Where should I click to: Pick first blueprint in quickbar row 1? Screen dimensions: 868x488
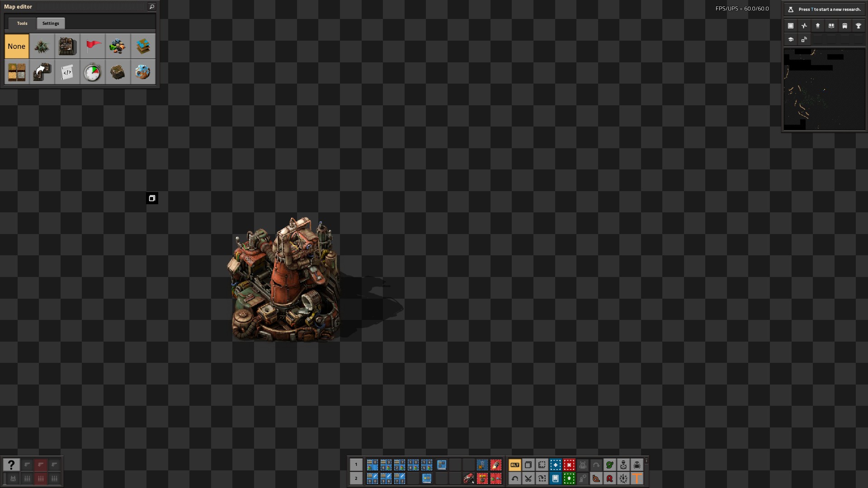373,465
